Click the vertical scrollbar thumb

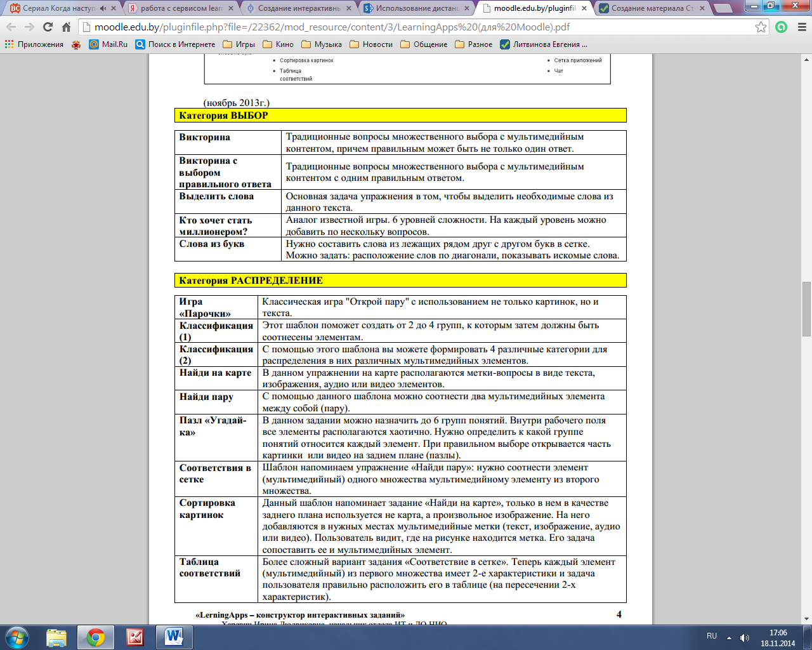tap(806, 308)
